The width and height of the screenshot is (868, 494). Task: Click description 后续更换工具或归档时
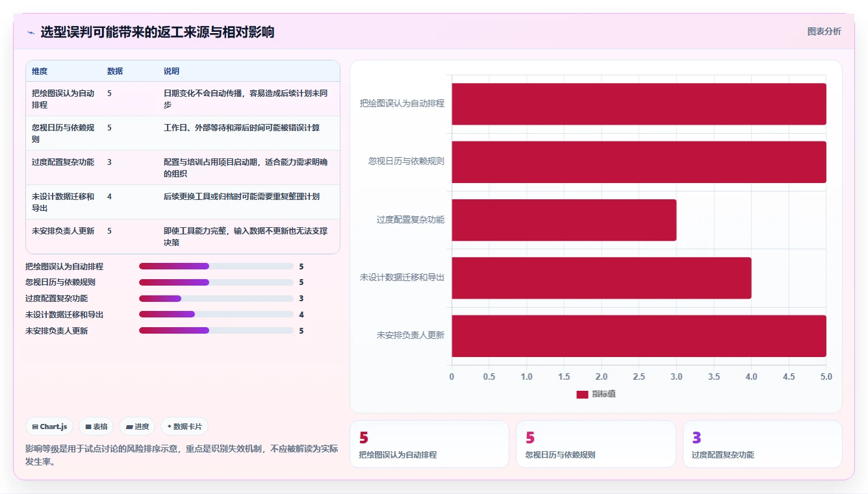click(x=242, y=196)
